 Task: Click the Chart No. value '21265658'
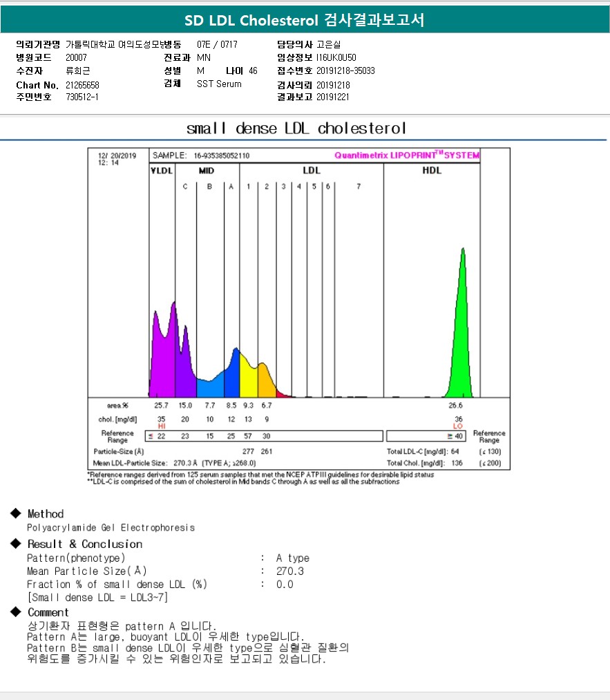tap(82, 85)
